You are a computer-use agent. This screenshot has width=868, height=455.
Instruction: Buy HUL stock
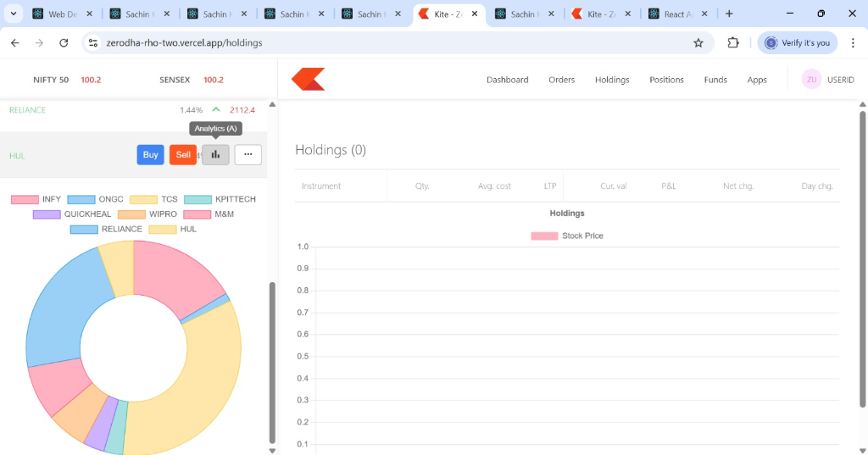[x=151, y=155]
